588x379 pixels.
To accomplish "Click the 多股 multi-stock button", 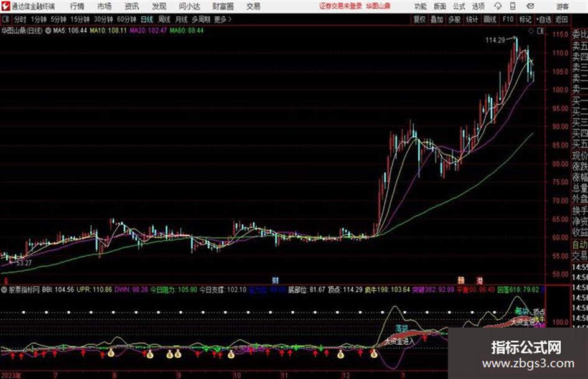I will (454, 19).
